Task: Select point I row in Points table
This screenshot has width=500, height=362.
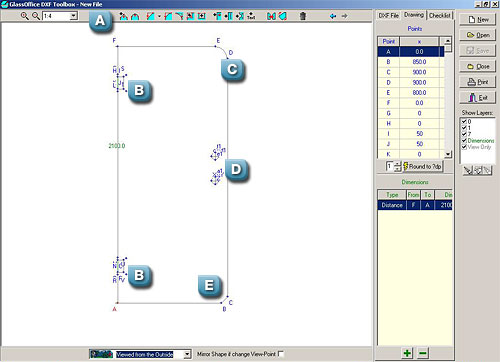Action: coord(411,134)
